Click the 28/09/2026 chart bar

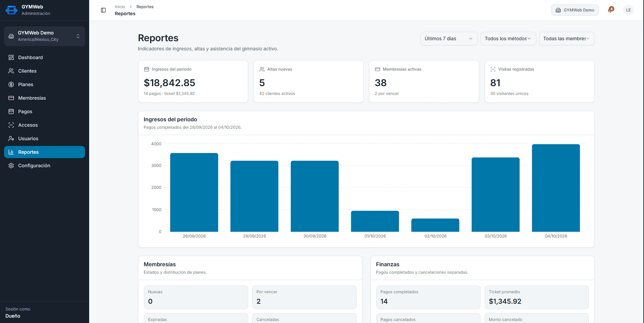pos(194,192)
